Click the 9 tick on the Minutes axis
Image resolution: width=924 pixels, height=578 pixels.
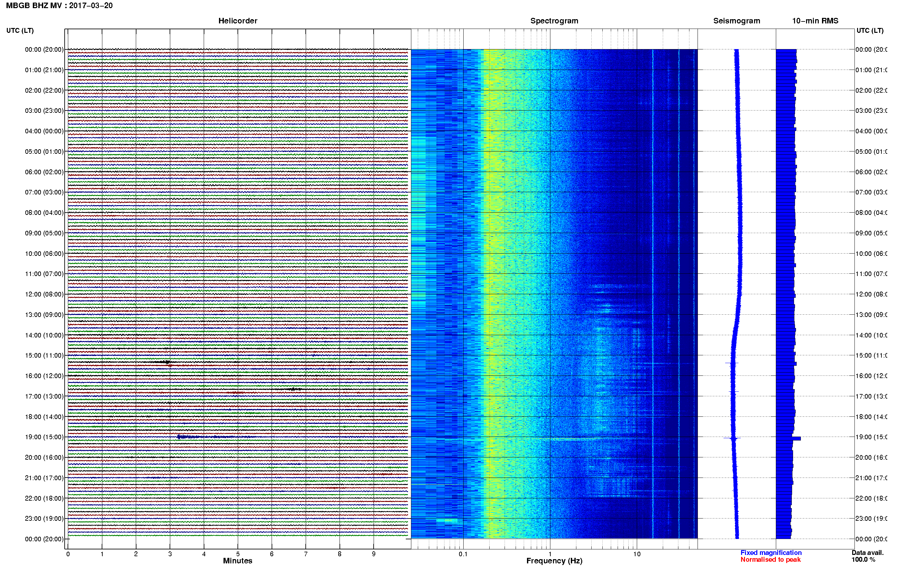point(374,554)
